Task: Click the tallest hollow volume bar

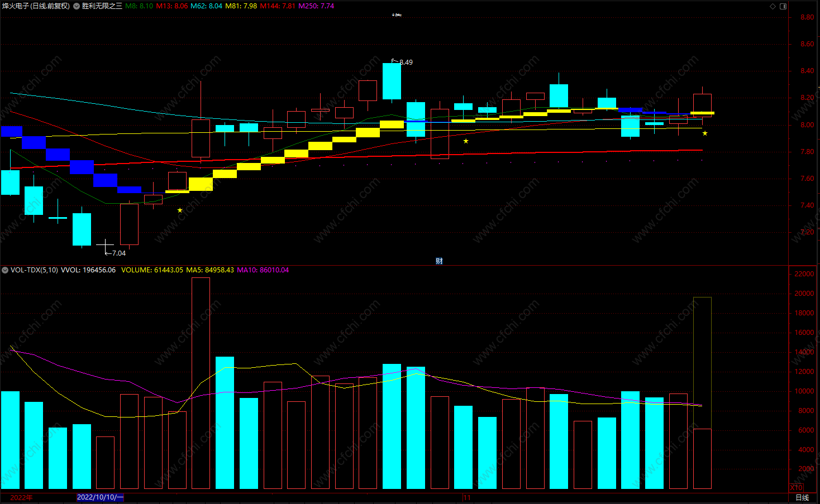Action: pyautogui.click(x=201, y=383)
